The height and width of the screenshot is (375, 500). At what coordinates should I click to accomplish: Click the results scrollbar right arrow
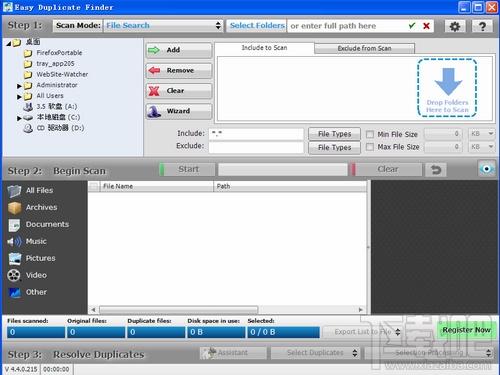(361, 310)
